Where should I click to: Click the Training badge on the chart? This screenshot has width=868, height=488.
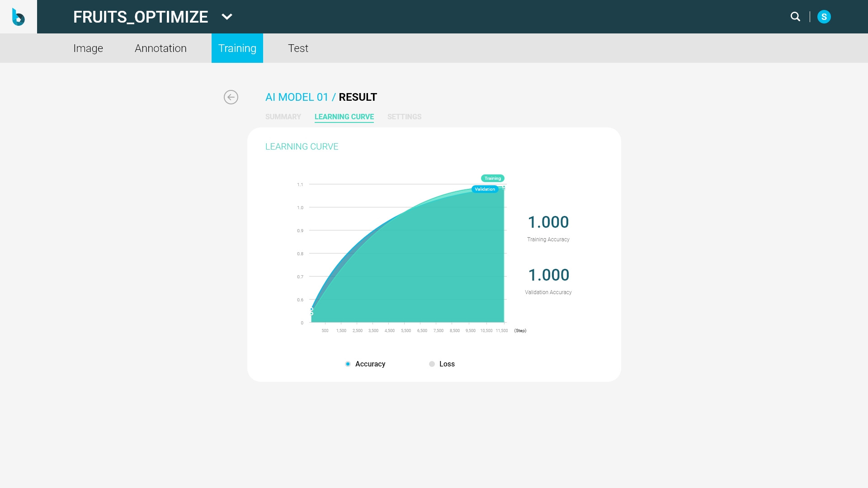(x=492, y=178)
